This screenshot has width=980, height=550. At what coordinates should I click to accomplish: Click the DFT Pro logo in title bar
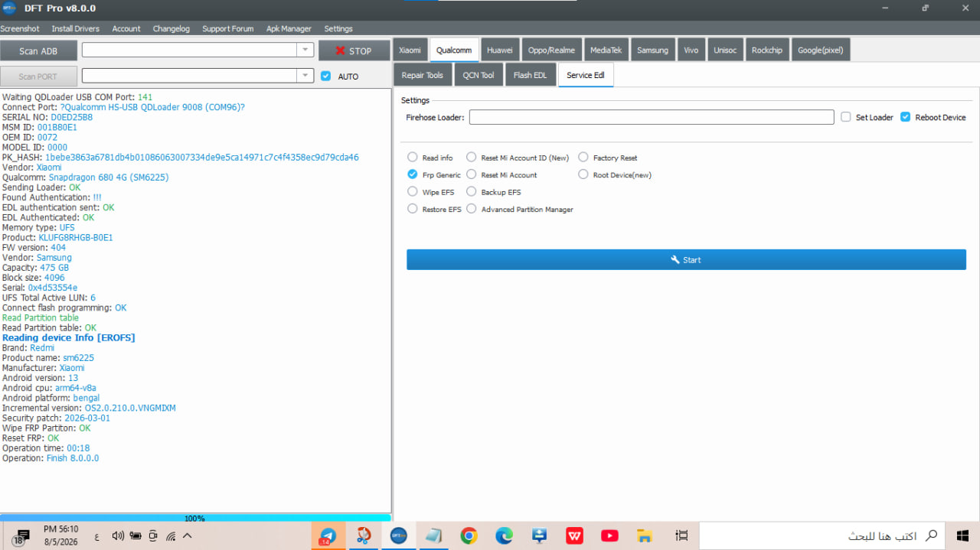(x=9, y=8)
